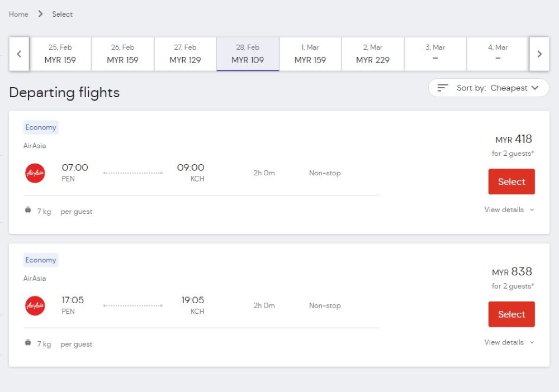The height and width of the screenshot is (392, 559).
Task: Select the MYR 838 evening flight
Action: click(x=511, y=314)
